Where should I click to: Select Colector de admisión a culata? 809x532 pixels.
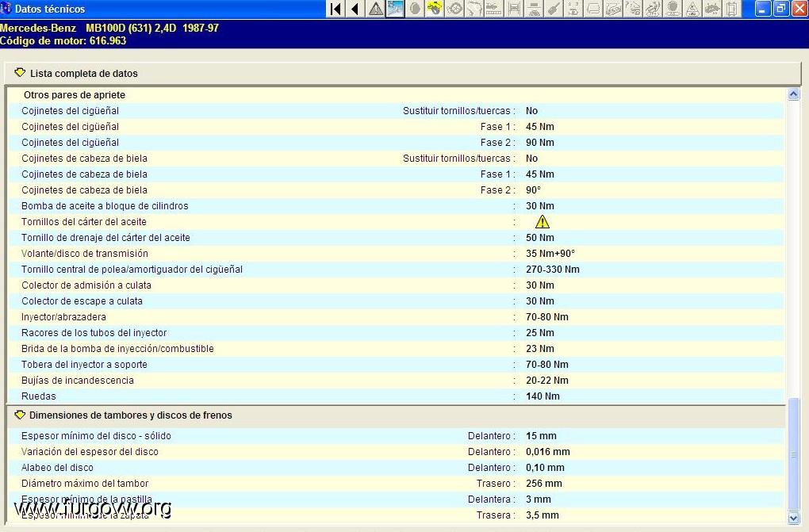[86, 285]
